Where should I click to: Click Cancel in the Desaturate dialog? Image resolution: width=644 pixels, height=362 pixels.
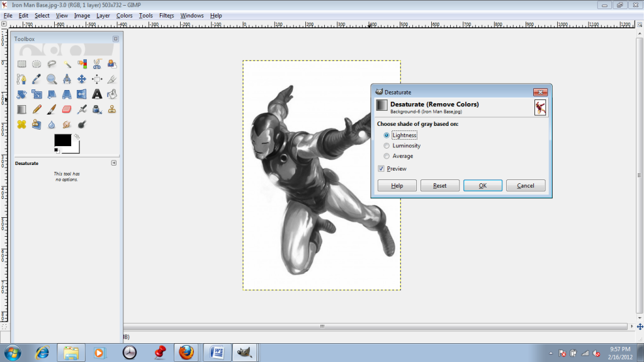tap(526, 186)
